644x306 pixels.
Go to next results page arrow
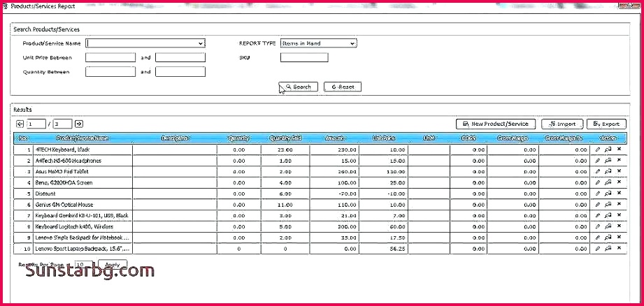click(79, 124)
